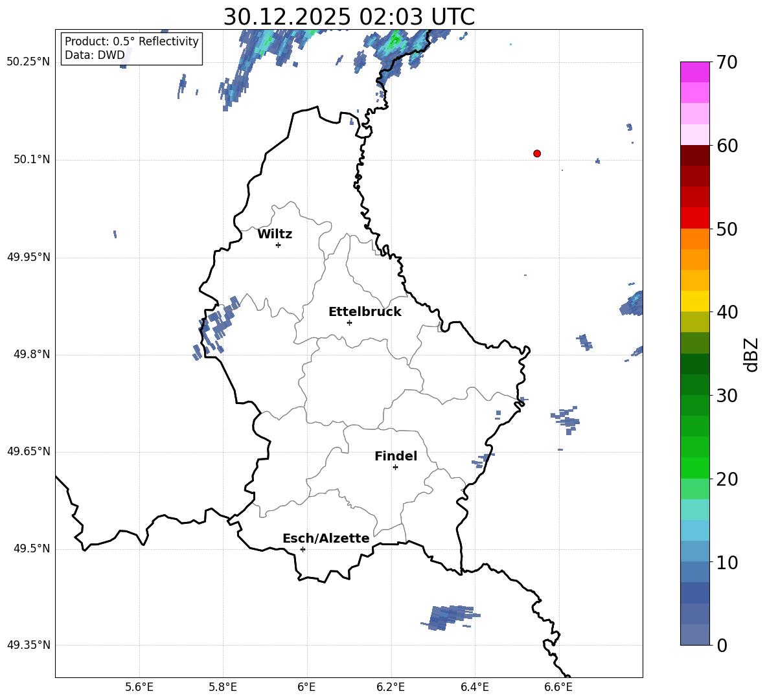767x700 pixels.
Task: Click the 5.6°E longitude label
Action: [139, 687]
